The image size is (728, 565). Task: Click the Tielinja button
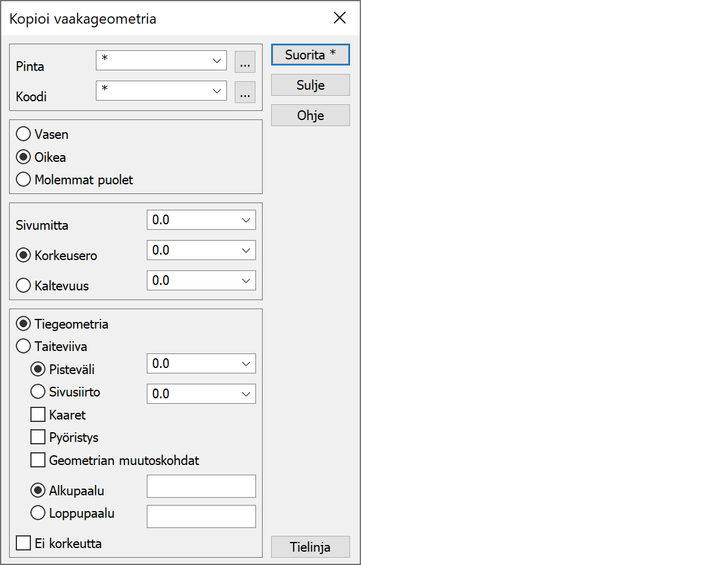(x=310, y=547)
